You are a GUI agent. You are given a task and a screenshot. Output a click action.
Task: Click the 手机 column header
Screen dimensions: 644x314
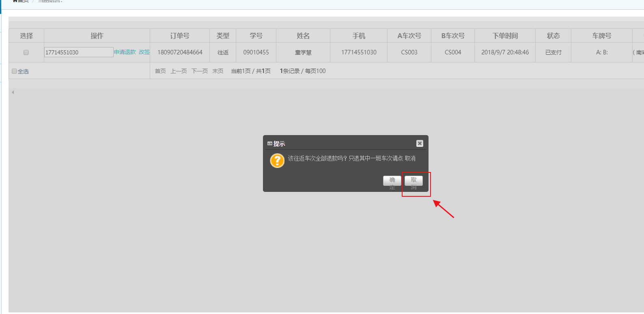click(359, 36)
